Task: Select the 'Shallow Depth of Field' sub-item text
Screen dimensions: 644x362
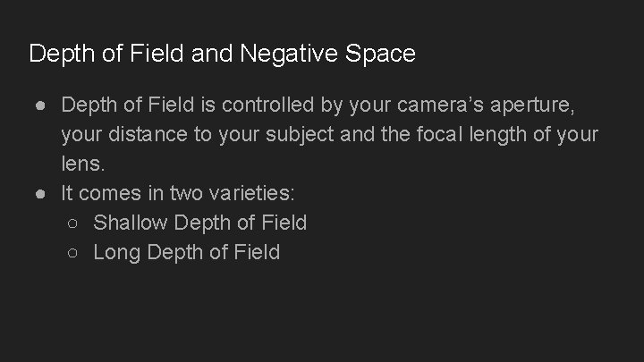Action: [x=199, y=223]
